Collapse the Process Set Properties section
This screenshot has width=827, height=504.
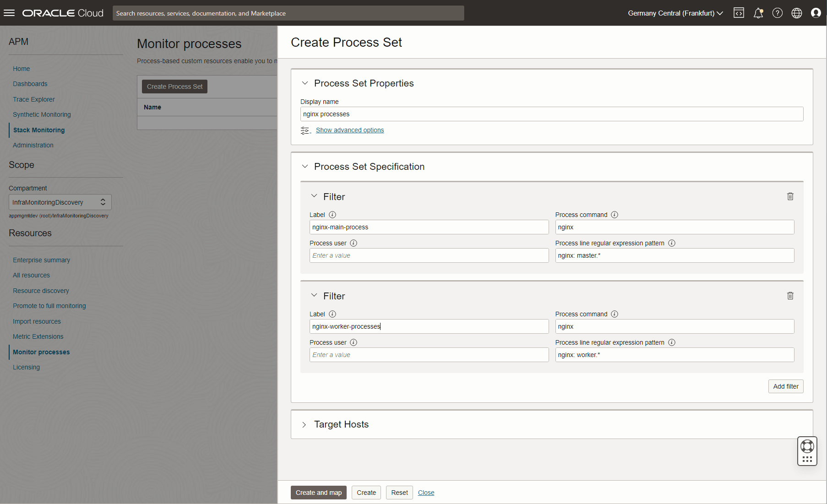point(305,83)
